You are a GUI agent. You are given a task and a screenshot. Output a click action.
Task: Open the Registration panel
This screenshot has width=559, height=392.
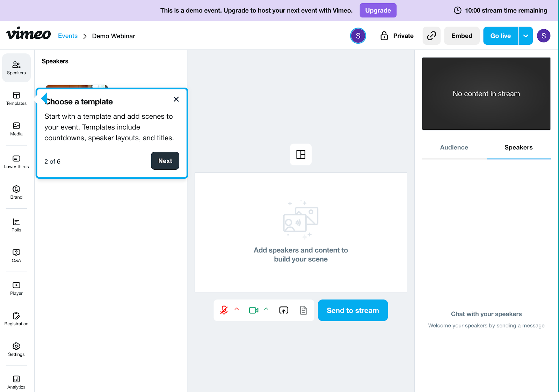tap(16, 318)
